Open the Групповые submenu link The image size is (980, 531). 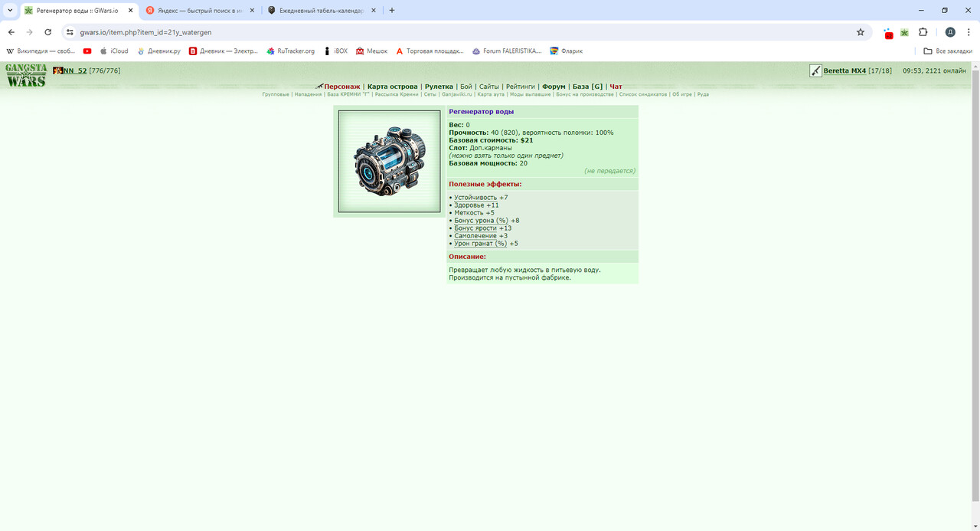(x=276, y=94)
